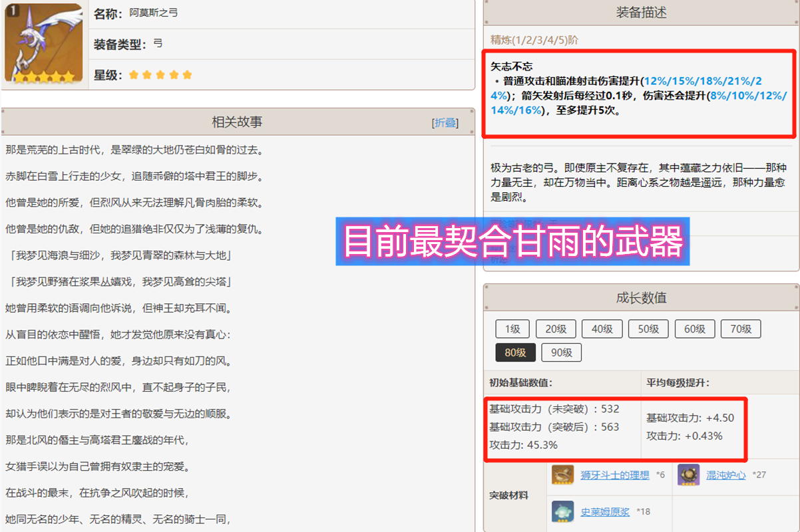
Task: Open the 狮牙斗士的理想 link
Action: (x=614, y=475)
